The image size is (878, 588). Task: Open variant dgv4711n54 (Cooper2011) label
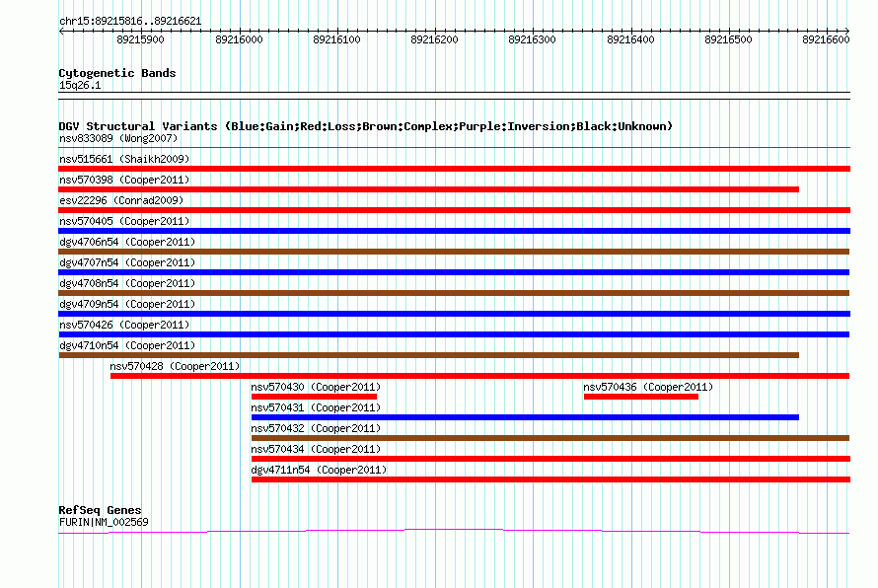click(x=319, y=470)
